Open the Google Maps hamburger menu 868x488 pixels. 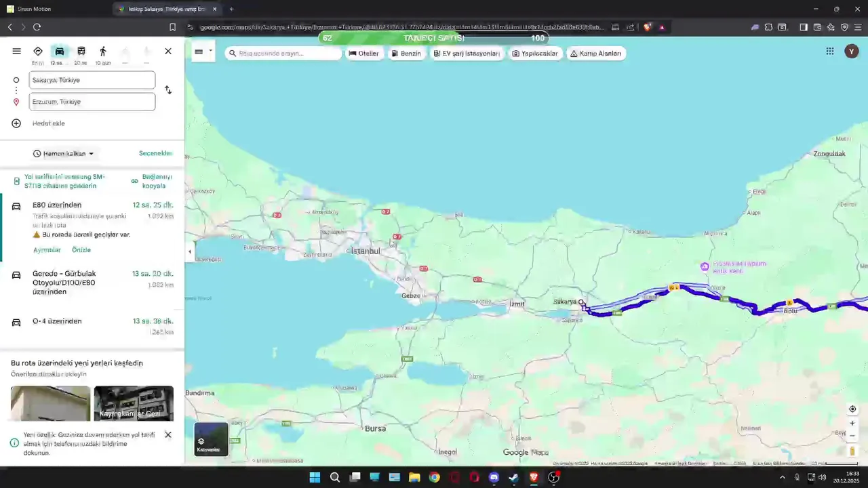click(16, 51)
